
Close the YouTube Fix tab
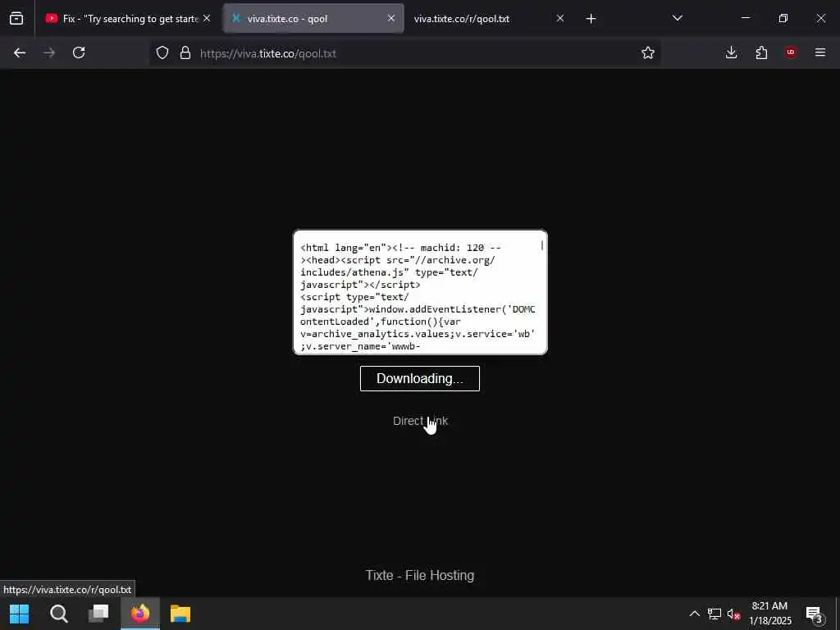[207, 18]
